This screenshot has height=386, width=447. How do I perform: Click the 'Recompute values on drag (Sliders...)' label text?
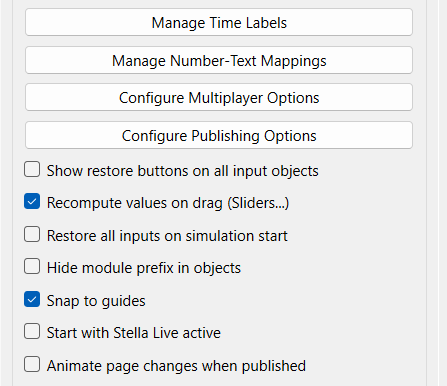pyautogui.click(x=168, y=203)
